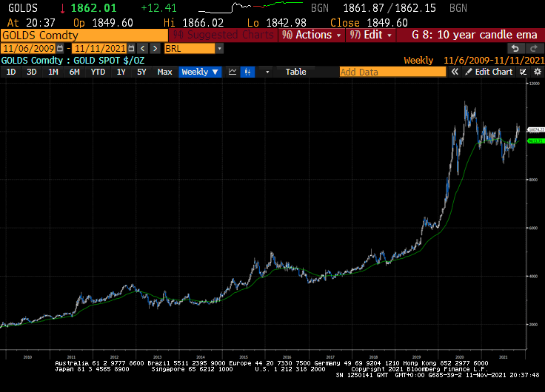Open the annotation edit icon

pyautogui.click(x=523, y=72)
